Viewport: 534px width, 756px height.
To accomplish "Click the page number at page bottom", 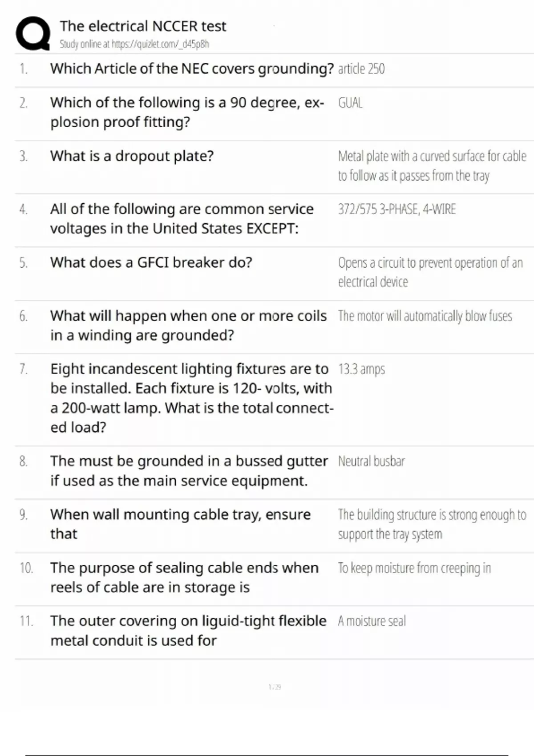I will click(x=275, y=687).
